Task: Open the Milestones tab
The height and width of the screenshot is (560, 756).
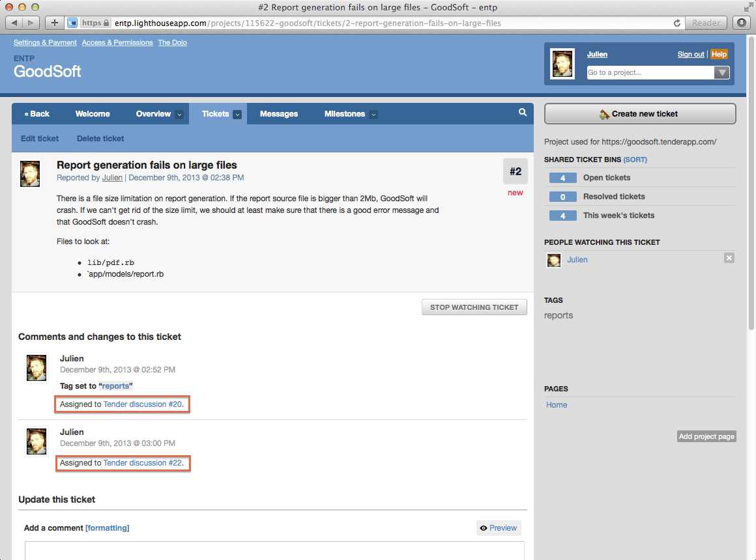Action: pyautogui.click(x=344, y=114)
